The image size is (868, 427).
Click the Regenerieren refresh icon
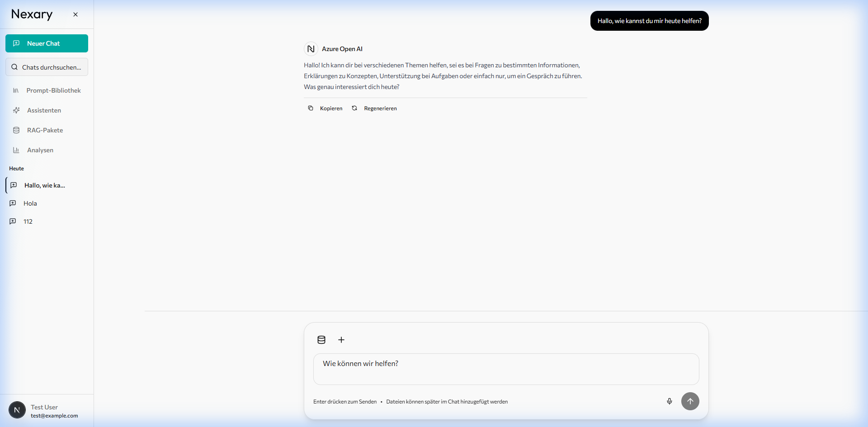pos(354,108)
